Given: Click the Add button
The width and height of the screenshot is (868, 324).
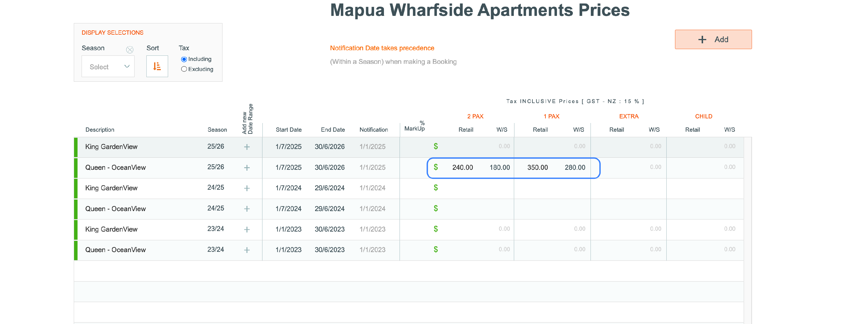Looking at the screenshot, I should click(713, 39).
